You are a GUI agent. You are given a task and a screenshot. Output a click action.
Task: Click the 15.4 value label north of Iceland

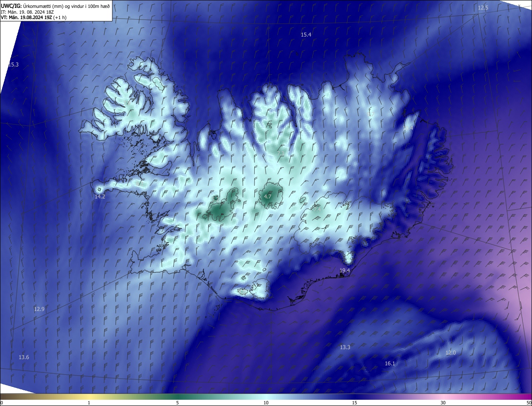[x=306, y=35]
